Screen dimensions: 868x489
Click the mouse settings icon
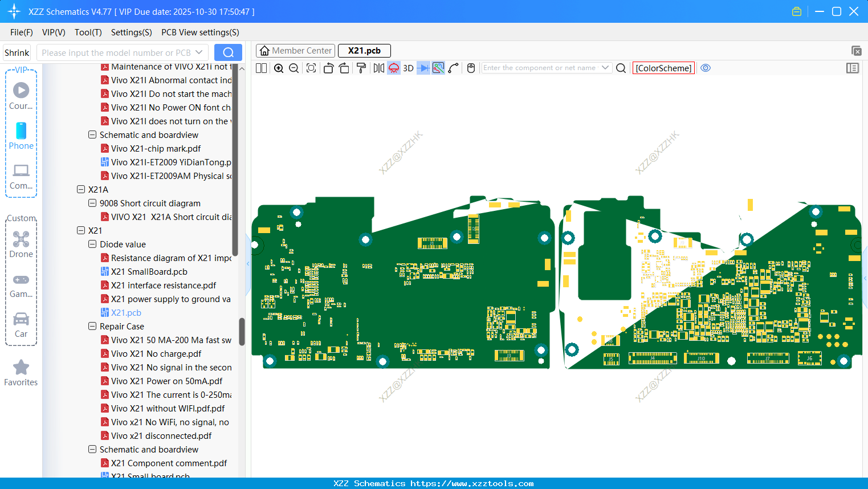click(x=471, y=68)
